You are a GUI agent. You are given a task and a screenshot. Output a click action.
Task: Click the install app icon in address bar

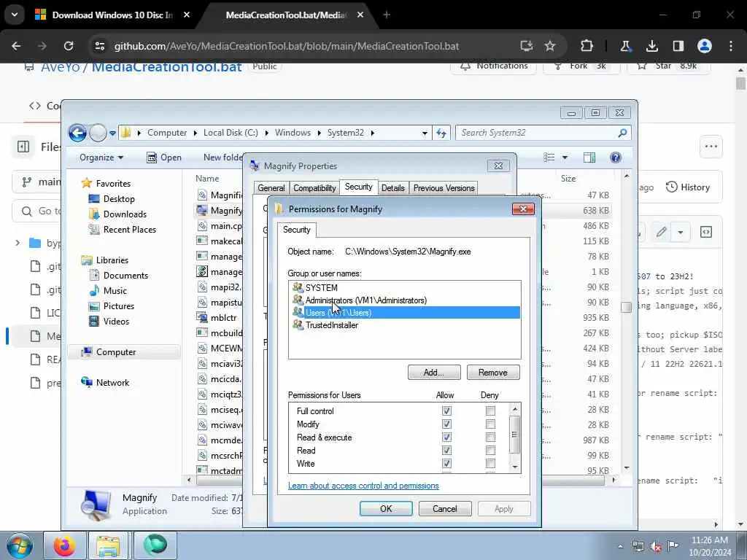[x=526, y=46]
